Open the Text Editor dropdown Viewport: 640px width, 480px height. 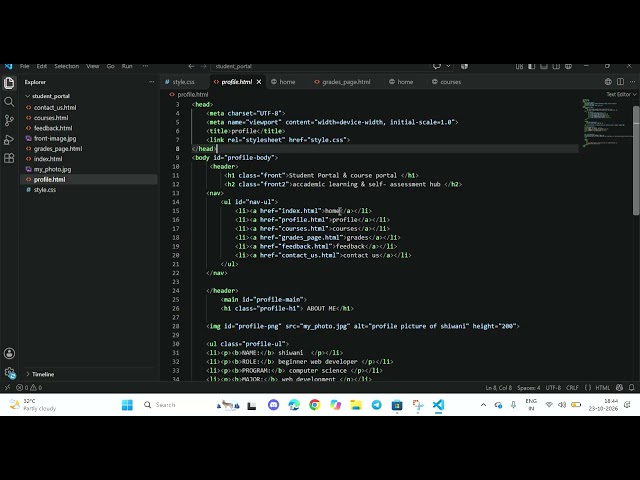click(x=621, y=94)
